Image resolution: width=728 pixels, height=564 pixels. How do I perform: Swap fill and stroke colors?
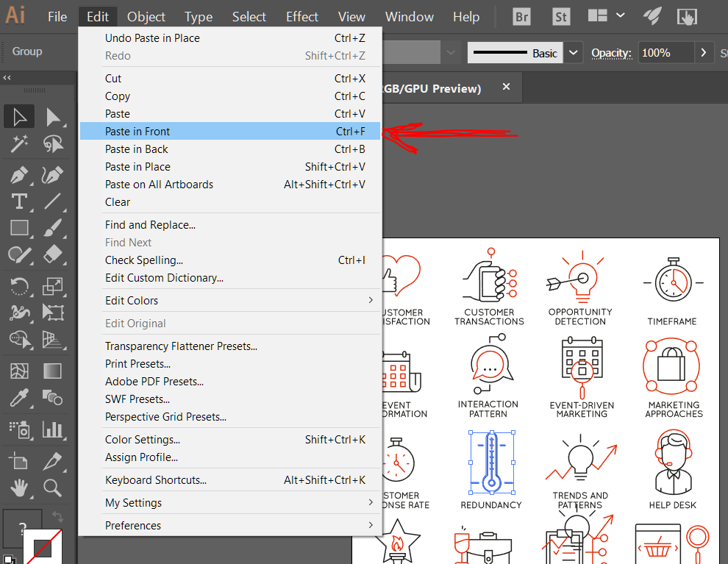pos(57,518)
